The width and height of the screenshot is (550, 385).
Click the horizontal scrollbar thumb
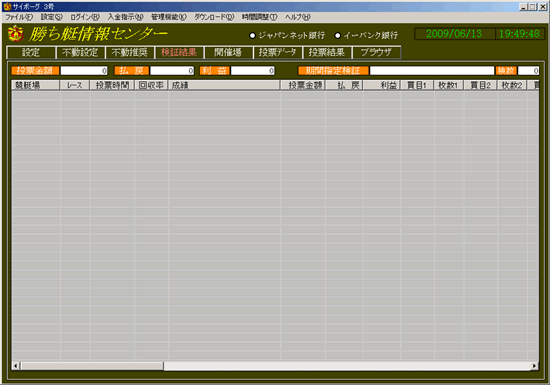tap(92, 366)
